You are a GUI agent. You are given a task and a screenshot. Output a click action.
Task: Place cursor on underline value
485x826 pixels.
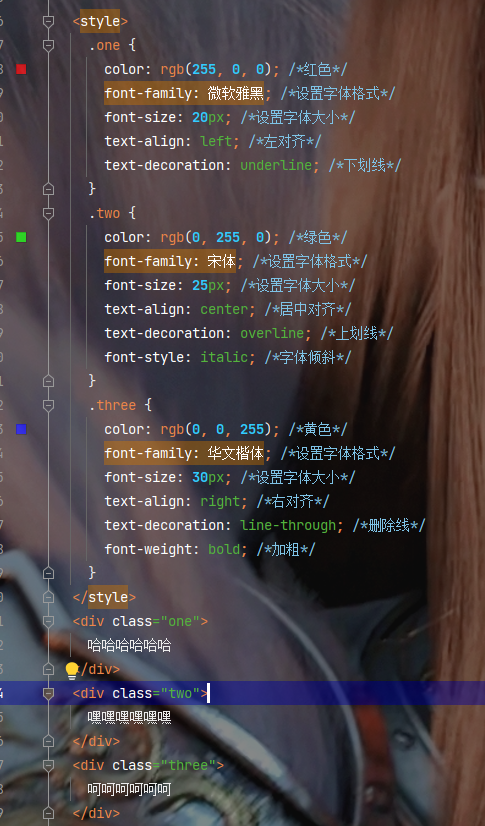click(276, 165)
